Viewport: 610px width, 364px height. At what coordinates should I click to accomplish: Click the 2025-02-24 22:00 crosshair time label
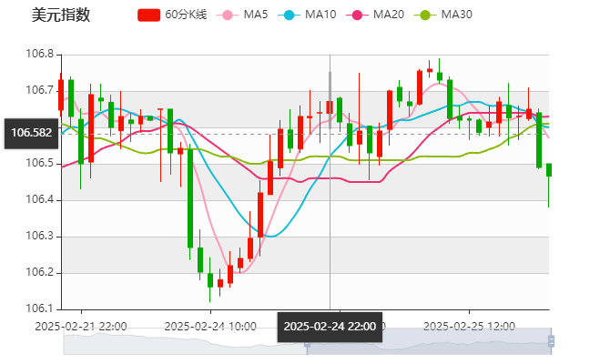click(x=330, y=327)
